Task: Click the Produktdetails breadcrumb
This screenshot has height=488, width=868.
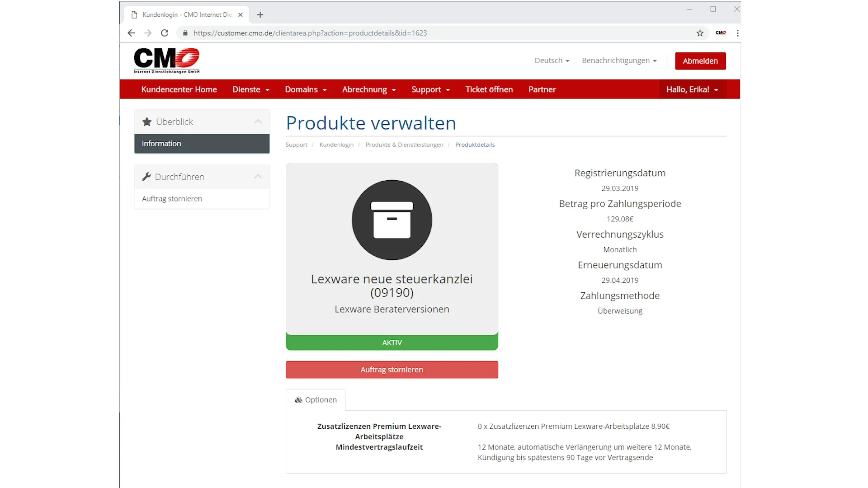Action: 475,145
